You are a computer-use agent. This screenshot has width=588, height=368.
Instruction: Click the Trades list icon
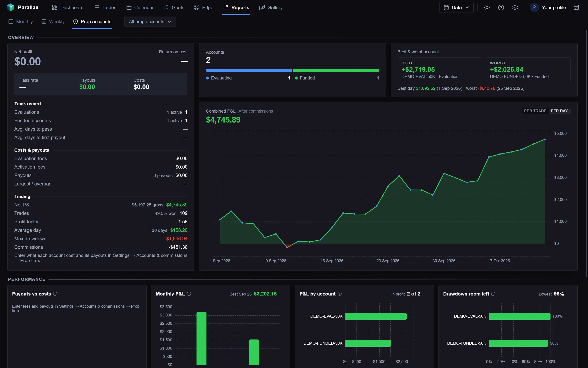coord(96,8)
